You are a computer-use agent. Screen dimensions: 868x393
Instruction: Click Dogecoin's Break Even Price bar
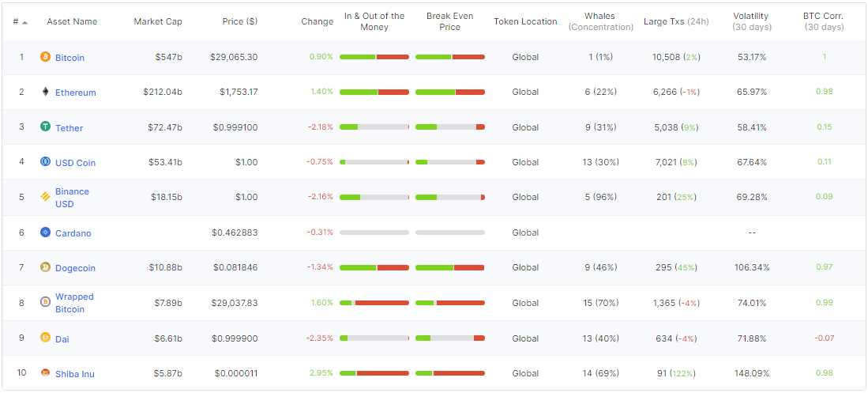tap(450, 268)
